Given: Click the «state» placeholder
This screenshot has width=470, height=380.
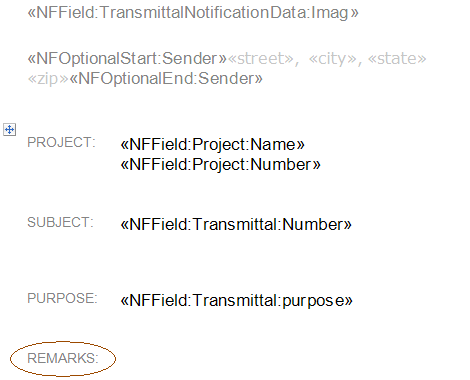Looking at the screenshot, I should coord(397,59).
